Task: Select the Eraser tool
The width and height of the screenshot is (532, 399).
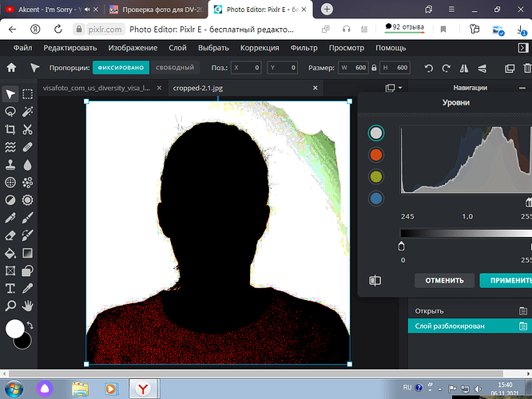Action: (x=10, y=235)
